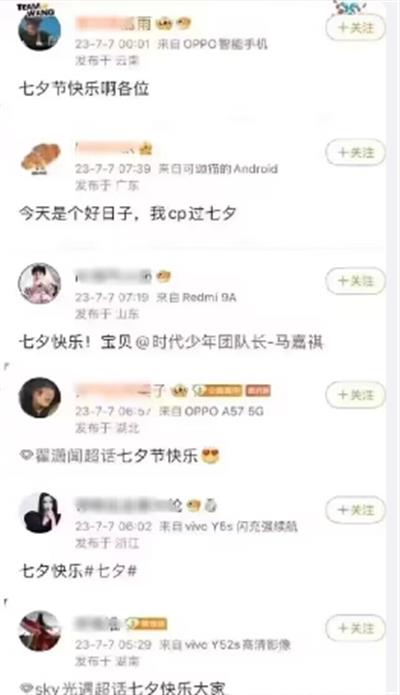Click the crown badge next to first username
Image resolution: width=400 pixels, height=695 pixels.
coord(164,23)
